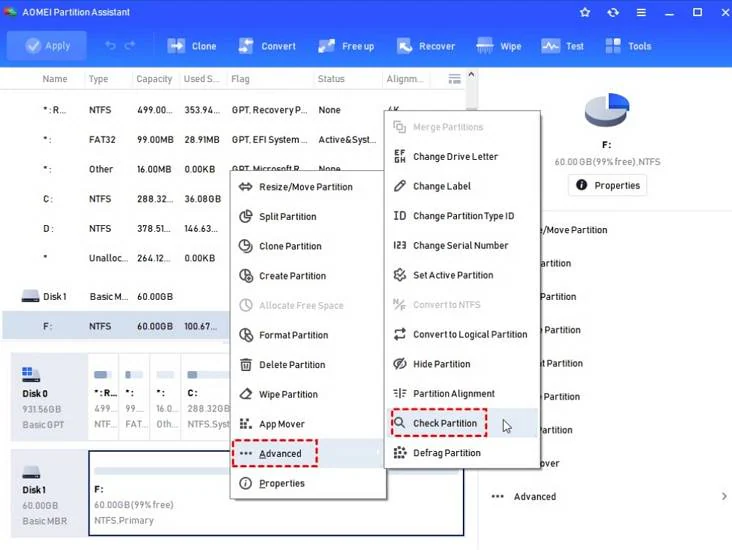Open the Recover tool
The width and height of the screenshot is (732, 550).
pos(426,46)
